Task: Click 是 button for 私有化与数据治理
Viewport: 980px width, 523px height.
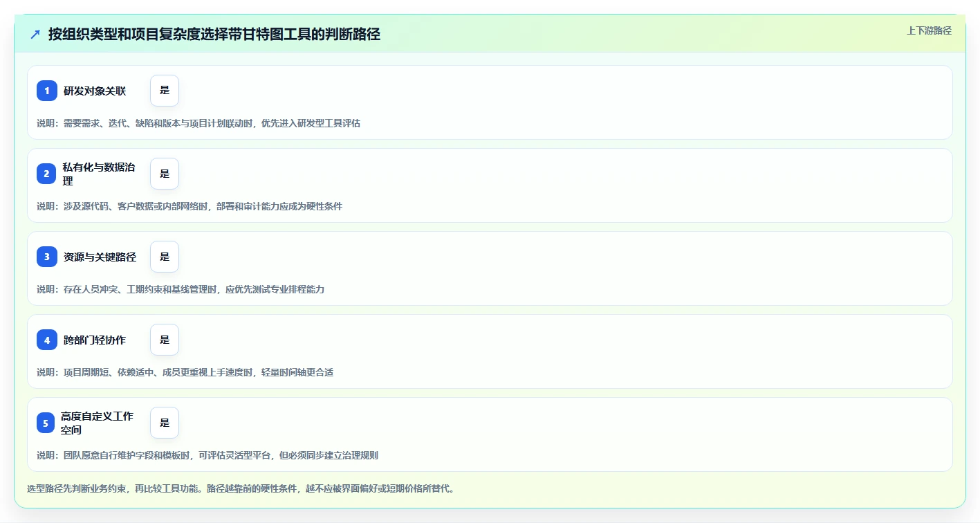Action: click(165, 174)
